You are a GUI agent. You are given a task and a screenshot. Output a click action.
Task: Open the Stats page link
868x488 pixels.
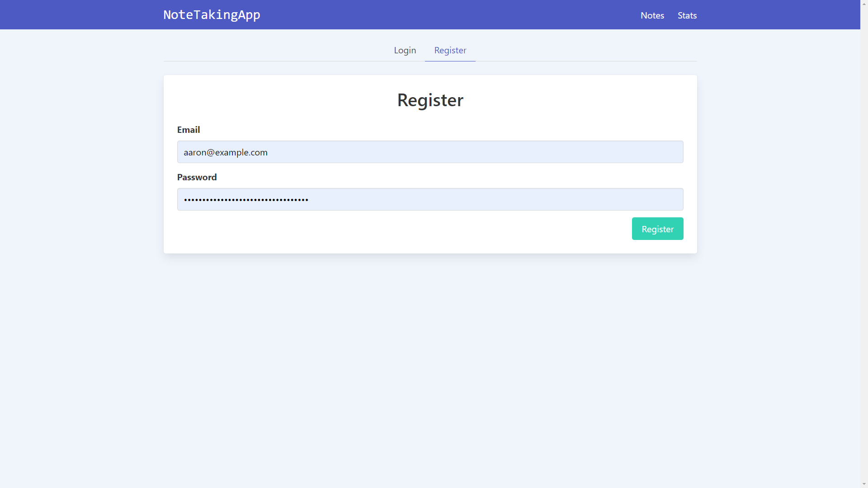(687, 15)
